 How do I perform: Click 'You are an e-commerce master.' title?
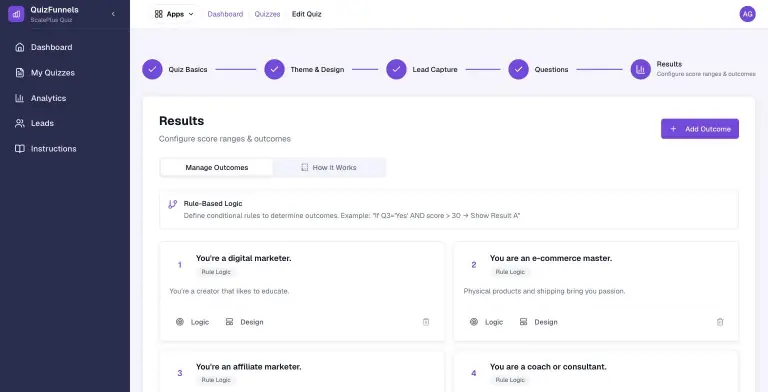551,258
